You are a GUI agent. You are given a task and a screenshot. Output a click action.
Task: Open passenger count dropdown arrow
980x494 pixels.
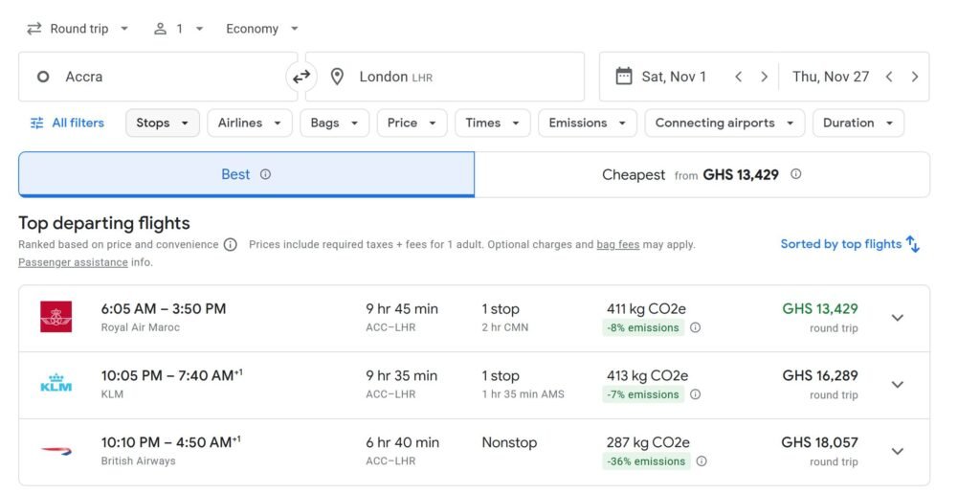(199, 29)
